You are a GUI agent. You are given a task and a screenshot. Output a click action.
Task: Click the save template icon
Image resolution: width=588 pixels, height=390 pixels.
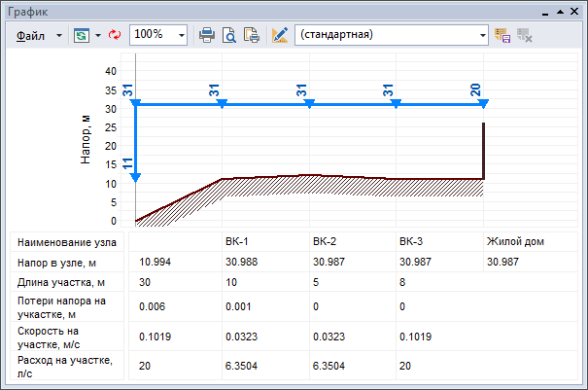tap(502, 34)
